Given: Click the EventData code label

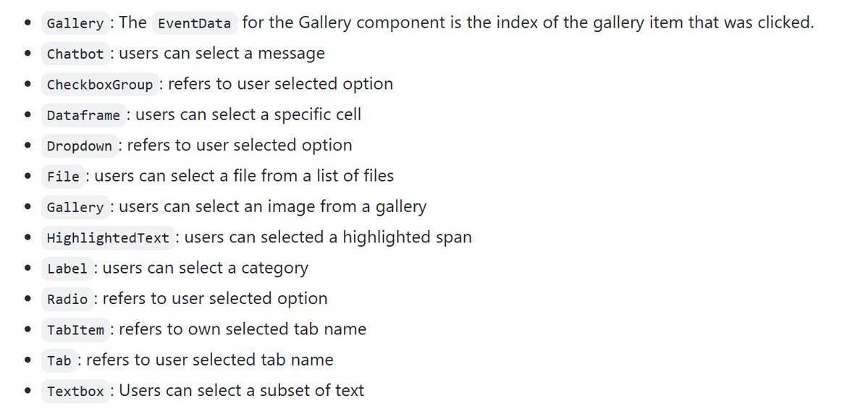Looking at the screenshot, I should (x=194, y=23).
